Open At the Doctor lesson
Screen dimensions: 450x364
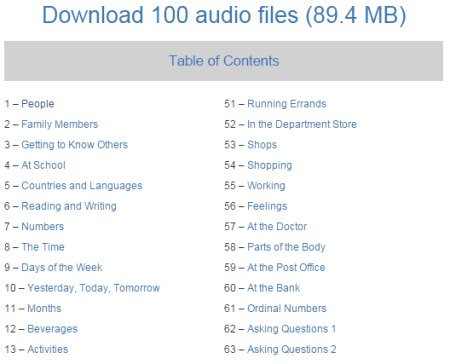coord(277,226)
